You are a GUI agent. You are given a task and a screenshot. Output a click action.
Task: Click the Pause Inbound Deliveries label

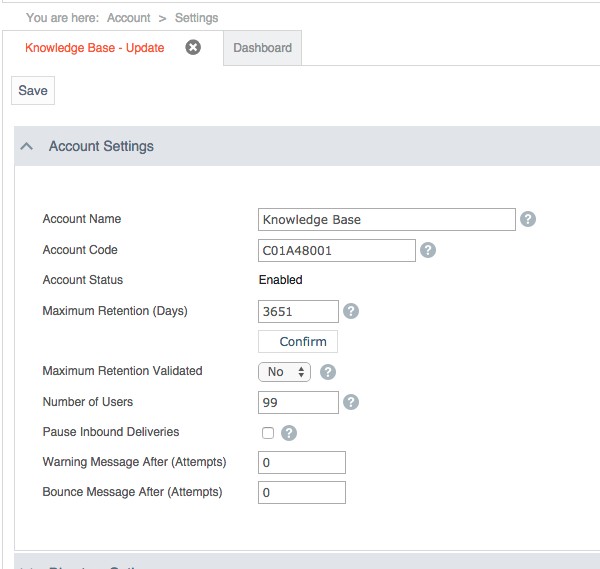[x=111, y=432]
